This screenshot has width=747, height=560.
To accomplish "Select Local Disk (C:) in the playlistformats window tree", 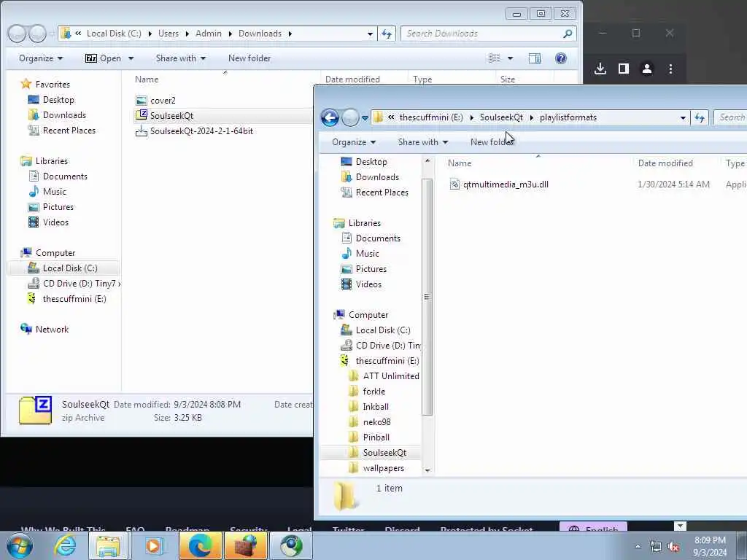I will (x=382, y=330).
